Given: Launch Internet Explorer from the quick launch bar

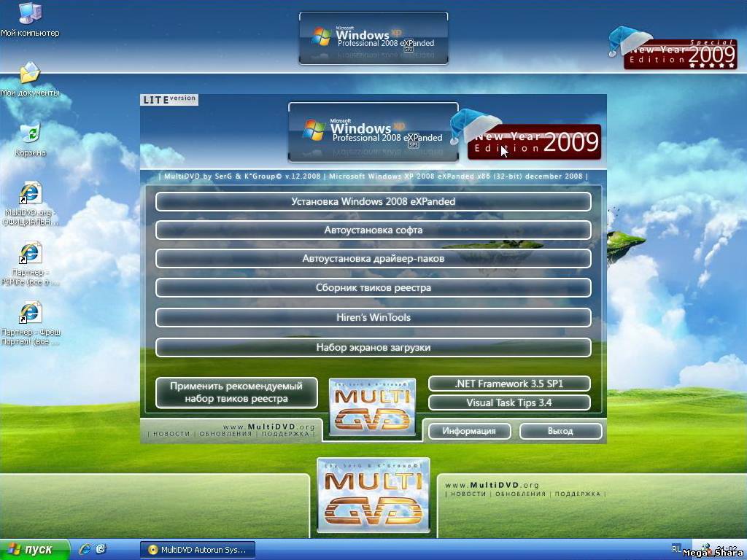Looking at the screenshot, I should [x=85, y=549].
